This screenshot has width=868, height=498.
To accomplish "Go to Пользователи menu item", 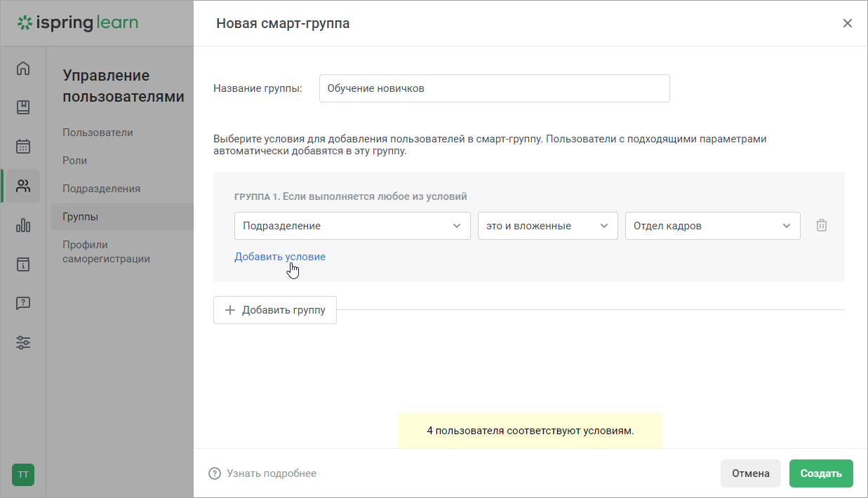I will (x=98, y=133).
